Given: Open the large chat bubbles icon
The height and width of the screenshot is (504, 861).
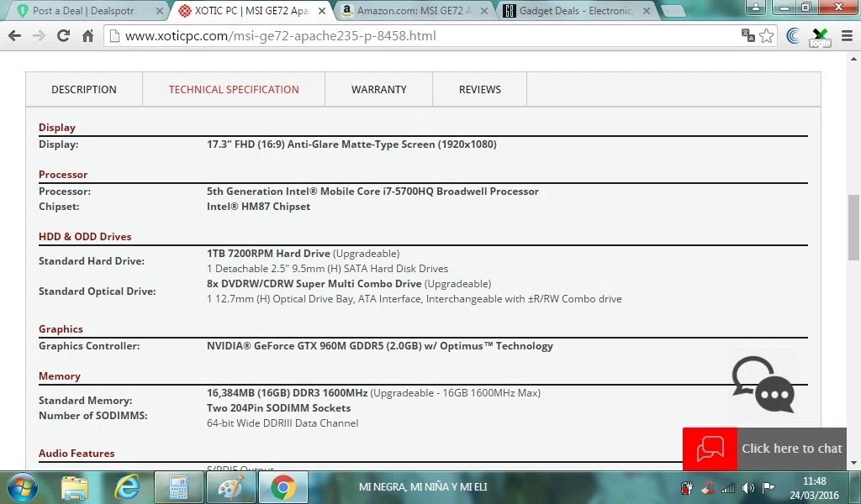Looking at the screenshot, I should [x=763, y=384].
